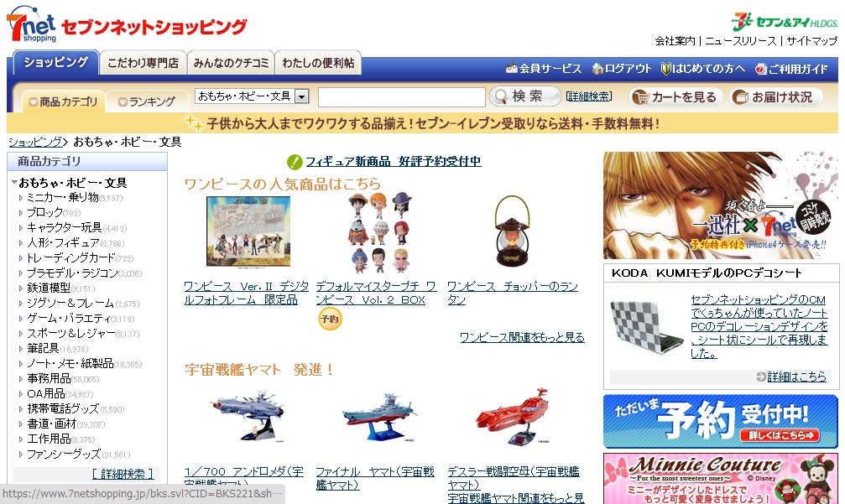Click 一迅社 × 7net manga banner
This screenshot has height=504, width=845.
click(x=721, y=205)
